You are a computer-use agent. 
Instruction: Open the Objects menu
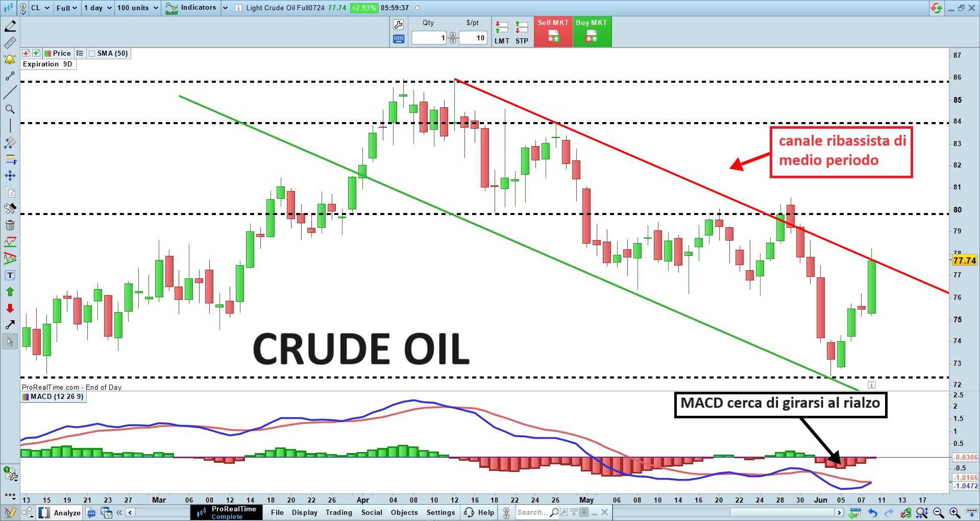(404, 512)
